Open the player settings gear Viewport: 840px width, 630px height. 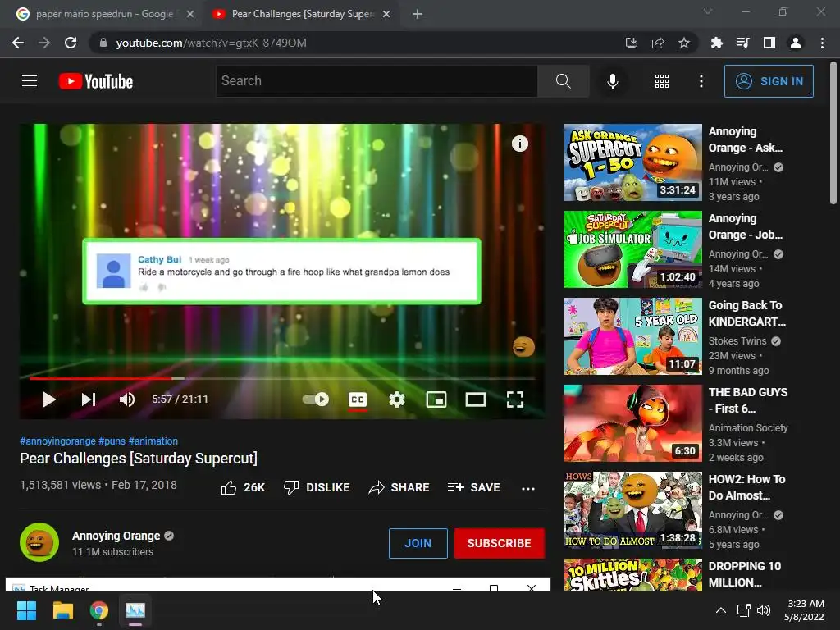(397, 399)
